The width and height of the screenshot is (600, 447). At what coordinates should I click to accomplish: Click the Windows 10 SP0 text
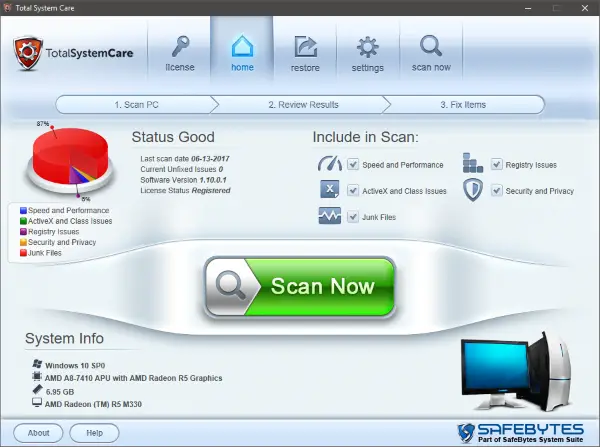tap(75, 365)
